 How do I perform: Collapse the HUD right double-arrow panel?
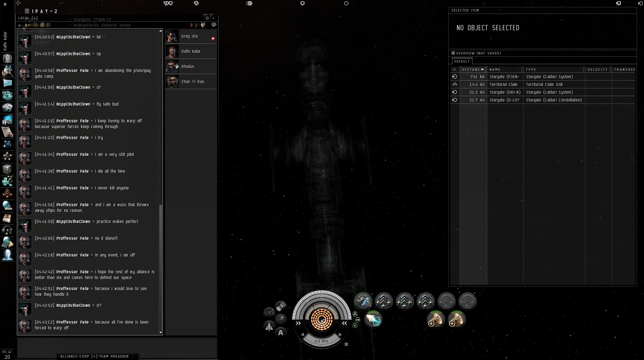[x=345, y=323]
